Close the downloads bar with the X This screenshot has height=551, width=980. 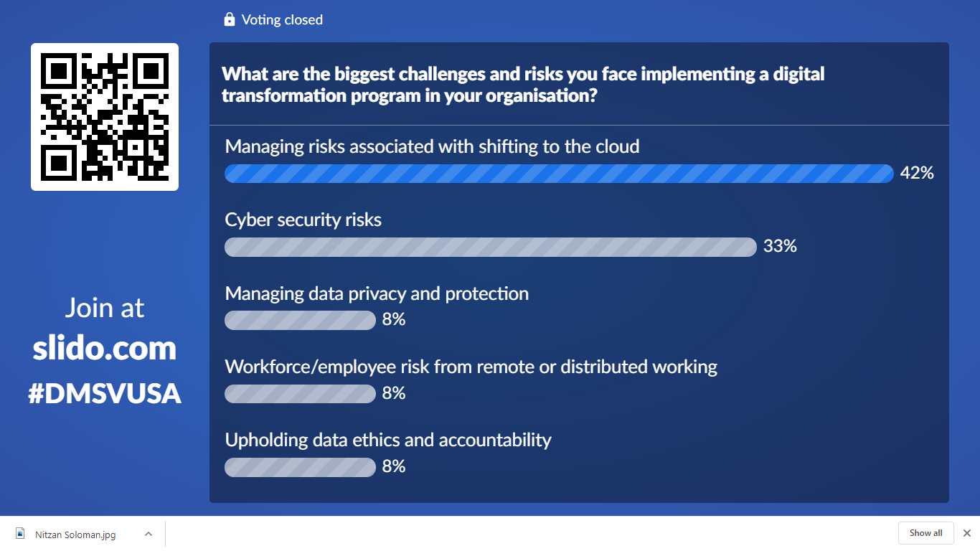tap(966, 533)
